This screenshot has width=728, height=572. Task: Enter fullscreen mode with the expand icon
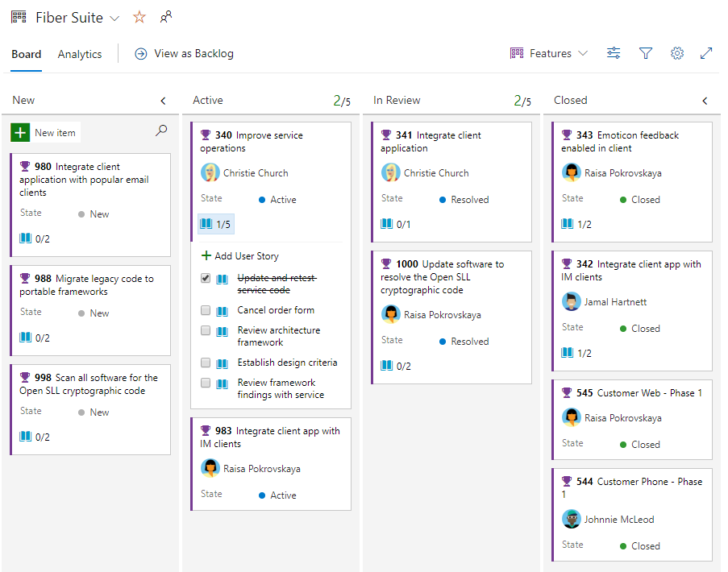[707, 53]
